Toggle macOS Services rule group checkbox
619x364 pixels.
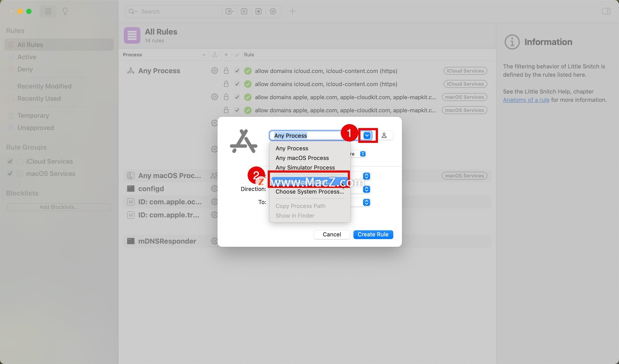(10, 174)
